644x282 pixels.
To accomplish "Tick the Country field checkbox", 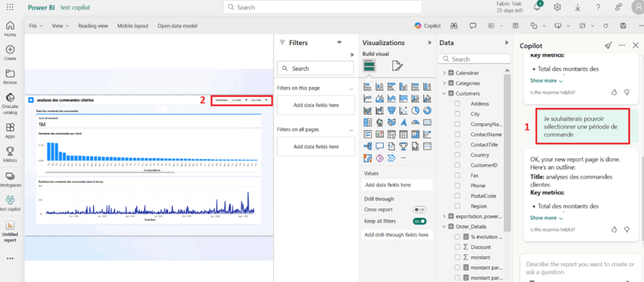I will pyautogui.click(x=457, y=155).
